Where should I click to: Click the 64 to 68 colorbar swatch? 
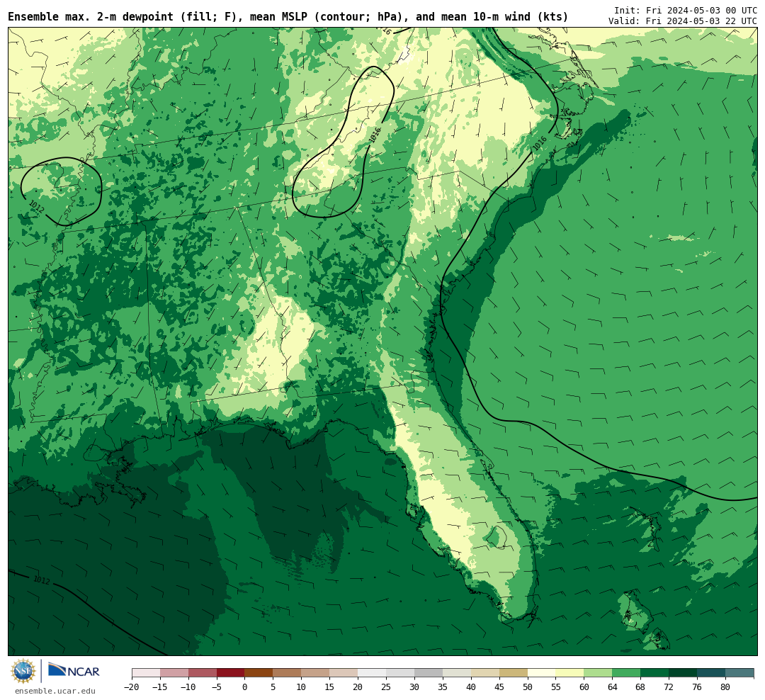(627, 673)
